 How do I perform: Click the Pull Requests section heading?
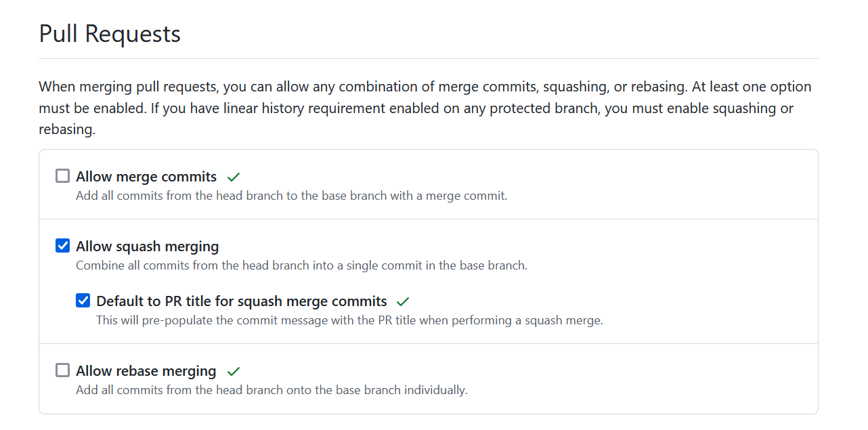[109, 33]
